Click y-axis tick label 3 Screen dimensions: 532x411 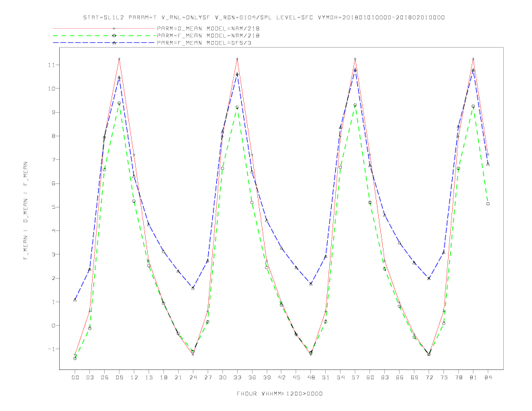click(53, 255)
